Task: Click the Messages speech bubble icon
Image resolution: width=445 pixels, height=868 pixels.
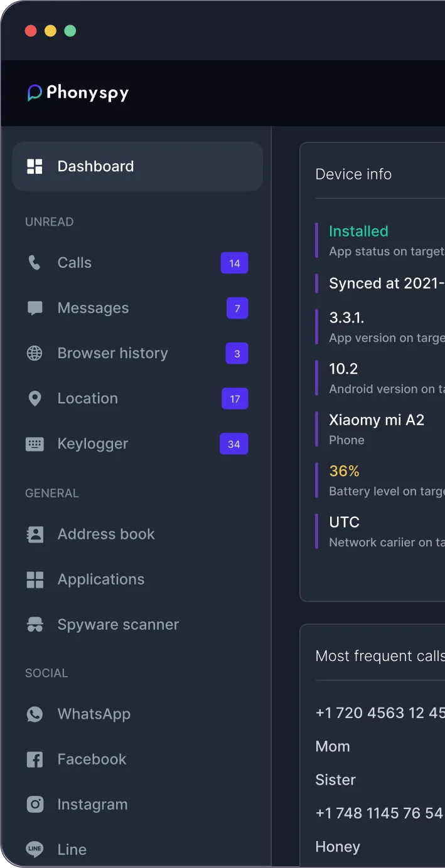Action: point(35,308)
